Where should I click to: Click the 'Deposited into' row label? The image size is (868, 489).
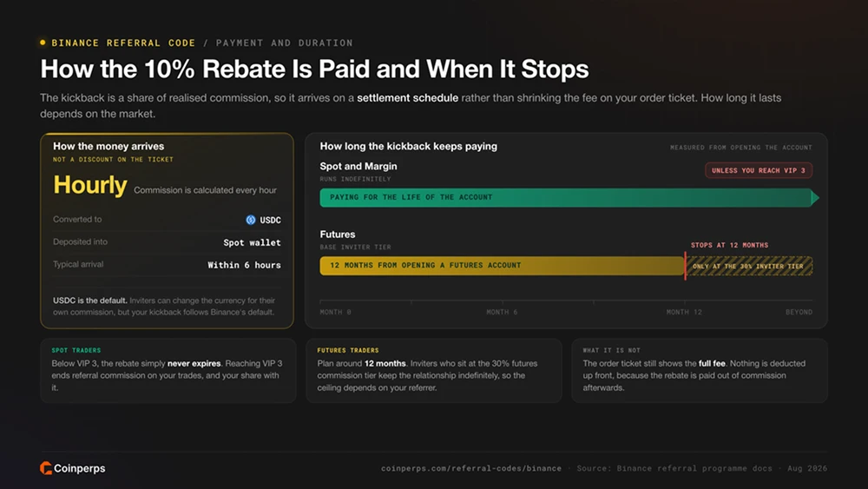pos(80,242)
